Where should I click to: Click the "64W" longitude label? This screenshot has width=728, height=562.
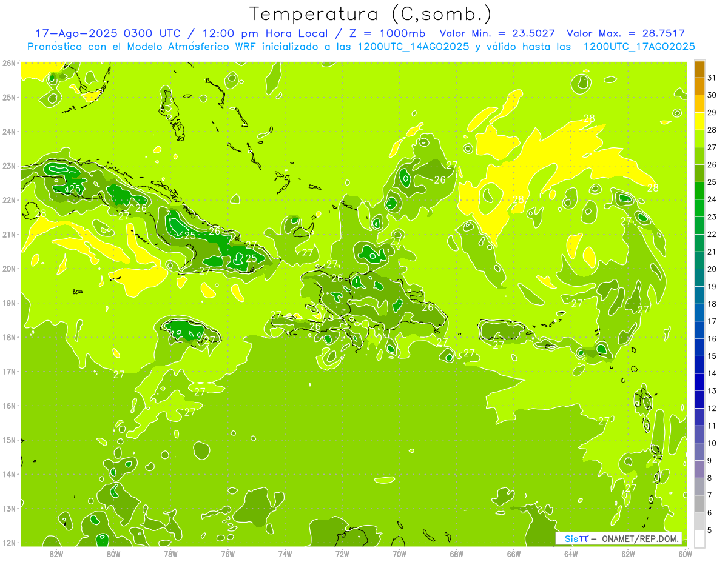(x=571, y=554)
